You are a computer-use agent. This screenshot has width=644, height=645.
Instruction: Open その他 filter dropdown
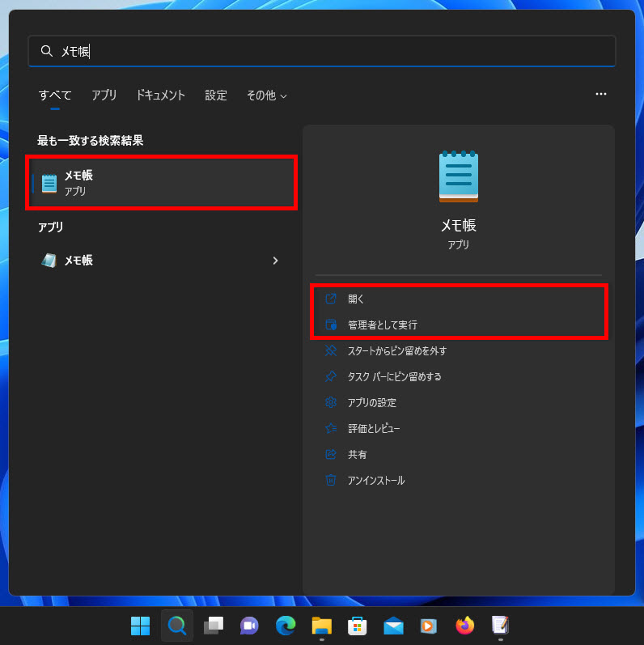tap(266, 95)
